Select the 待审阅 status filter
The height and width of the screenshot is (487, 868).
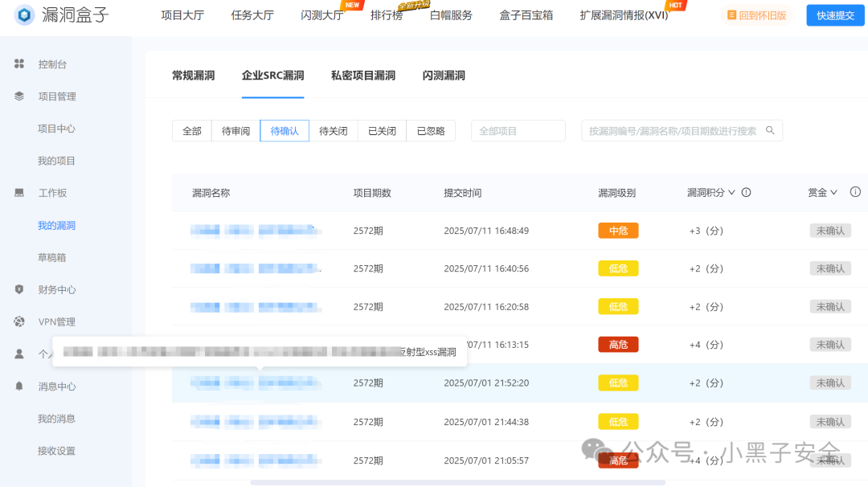(x=235, y=131)
